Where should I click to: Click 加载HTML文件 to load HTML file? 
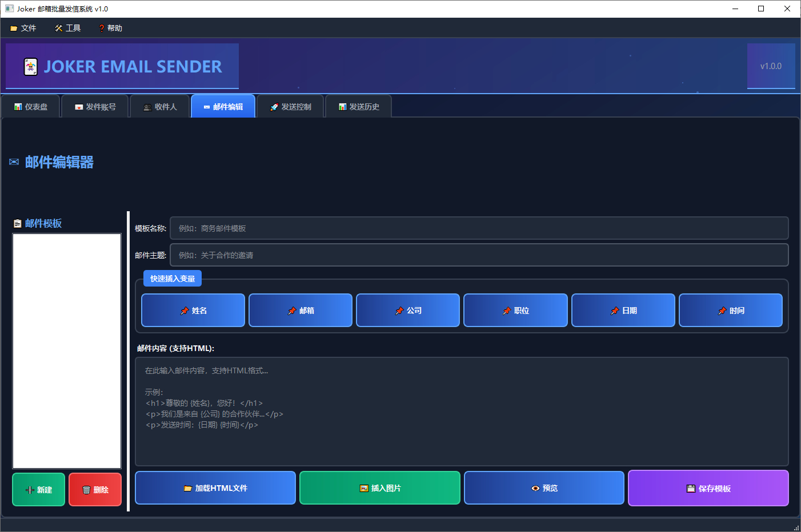(x=215, y=487)
